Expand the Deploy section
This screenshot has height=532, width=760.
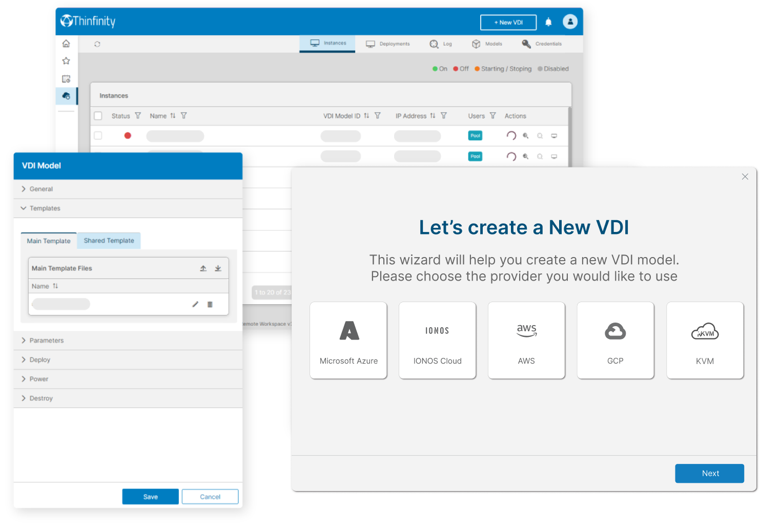(x=128, y=360)
